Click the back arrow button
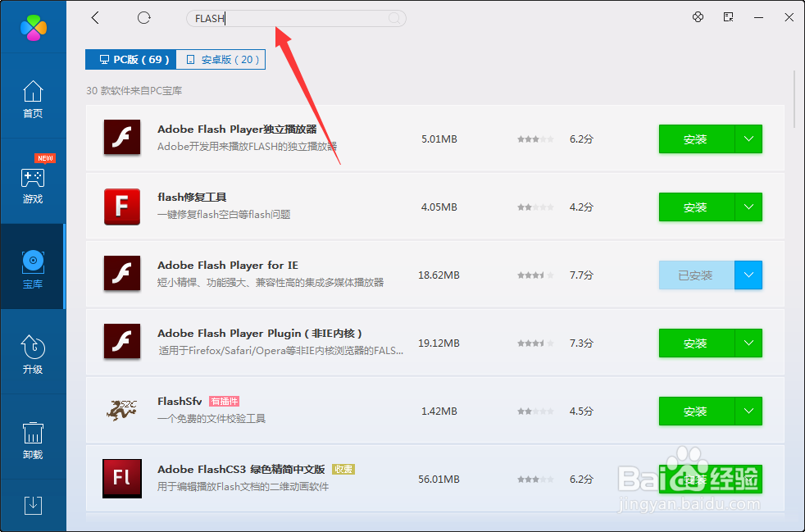The image size is (805, 532). click(x=95, y=18)
